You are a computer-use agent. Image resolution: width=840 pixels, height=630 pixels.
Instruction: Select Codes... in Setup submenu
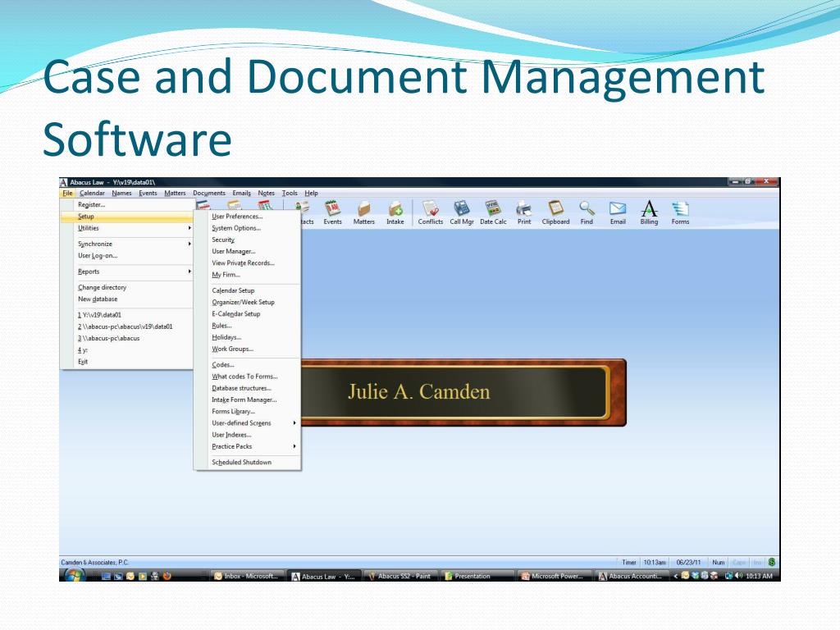coord(248,365)
